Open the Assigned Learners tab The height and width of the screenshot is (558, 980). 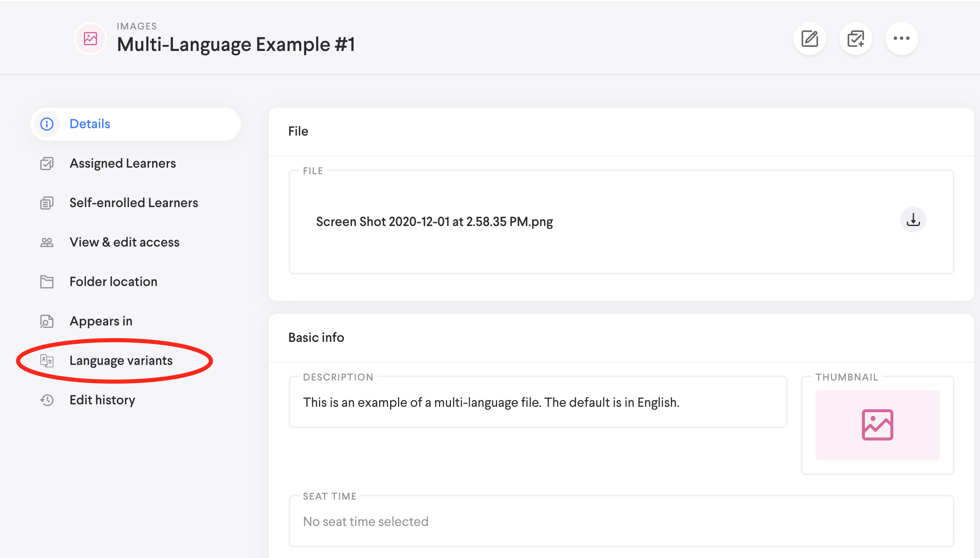tap(122, 164)
